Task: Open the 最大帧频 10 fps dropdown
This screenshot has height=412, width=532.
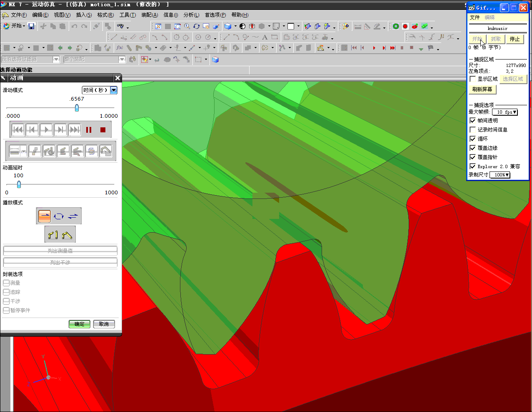Action: [x=505, y=112]
